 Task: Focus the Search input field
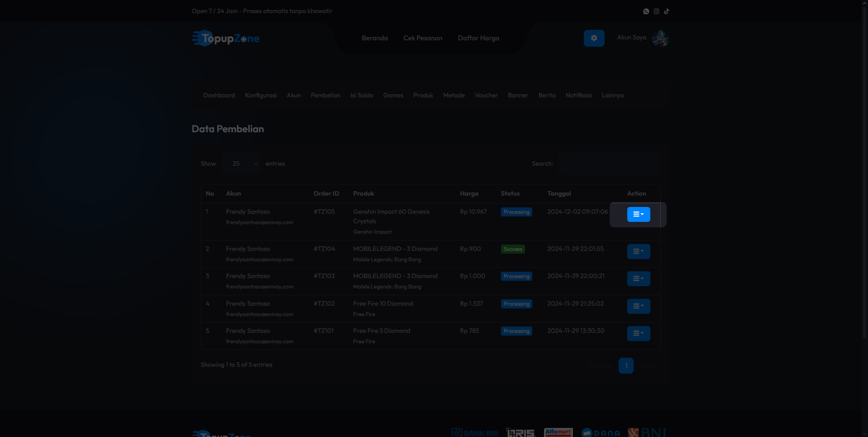[609, 163]
